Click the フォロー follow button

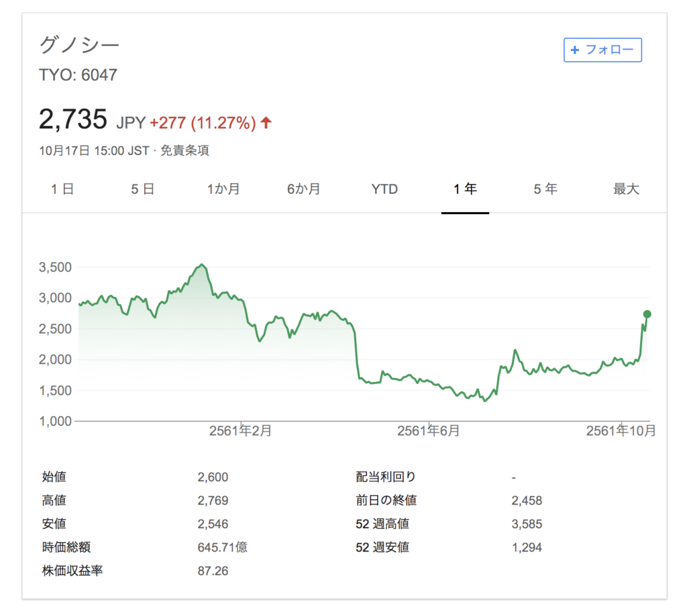(x=602, y=50)
